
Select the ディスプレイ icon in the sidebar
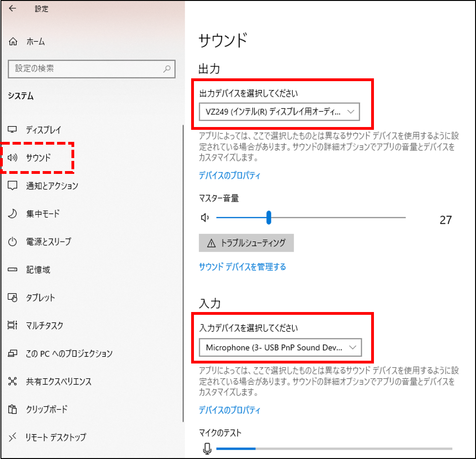(x=16, y=130)
